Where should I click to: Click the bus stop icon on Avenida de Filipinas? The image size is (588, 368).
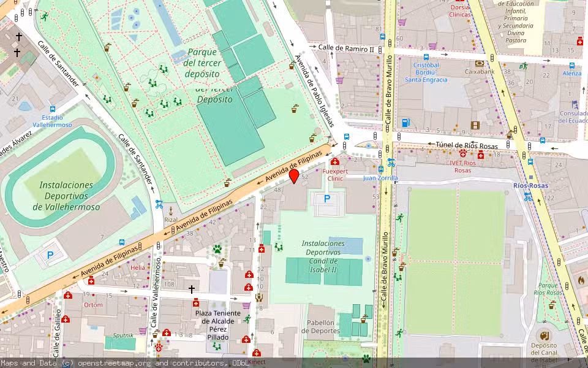[121, 242]
